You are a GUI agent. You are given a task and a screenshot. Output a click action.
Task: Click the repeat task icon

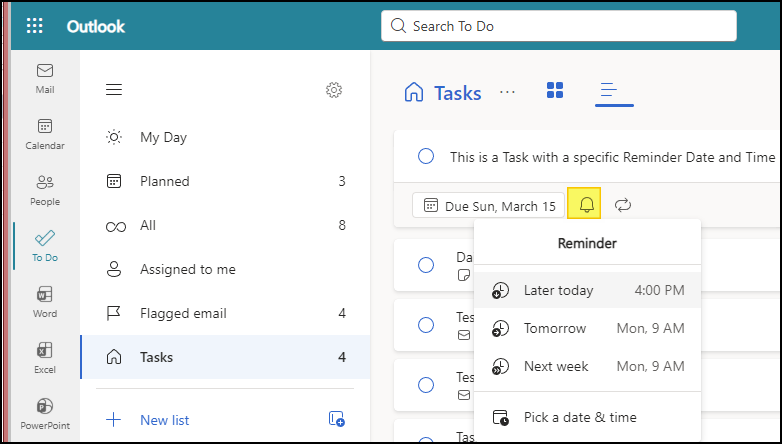click(x=622, y=205)
